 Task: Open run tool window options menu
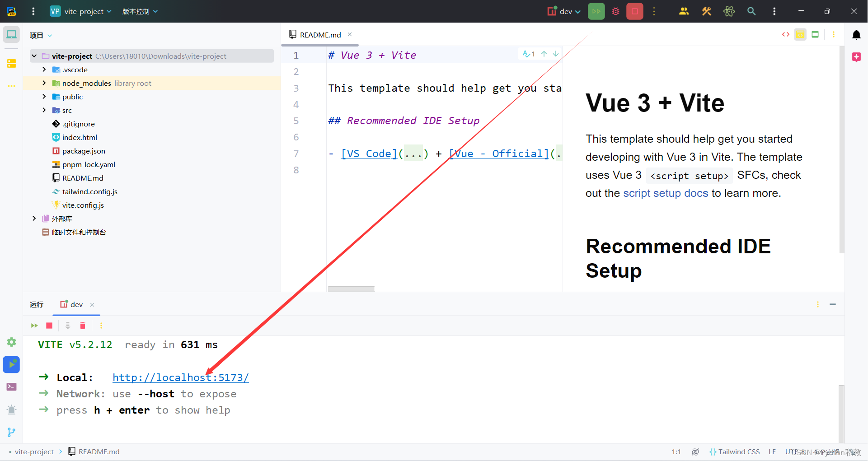[x=818, y=305]
